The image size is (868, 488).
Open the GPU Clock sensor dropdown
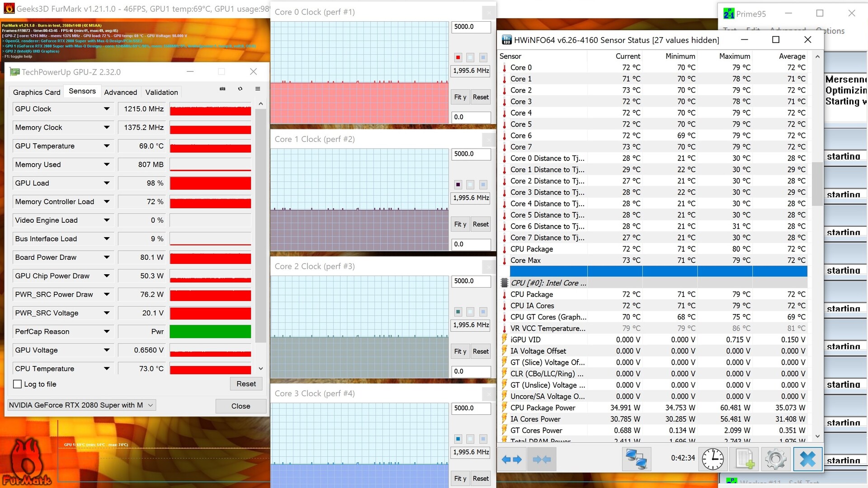click(x=107, y=109)
